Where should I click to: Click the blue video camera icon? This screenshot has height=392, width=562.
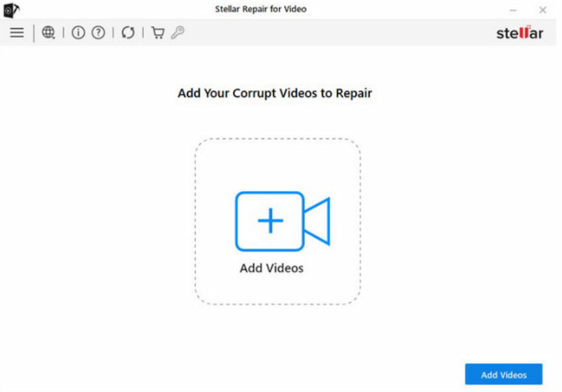pyautogui.click(x=281, y=221)
